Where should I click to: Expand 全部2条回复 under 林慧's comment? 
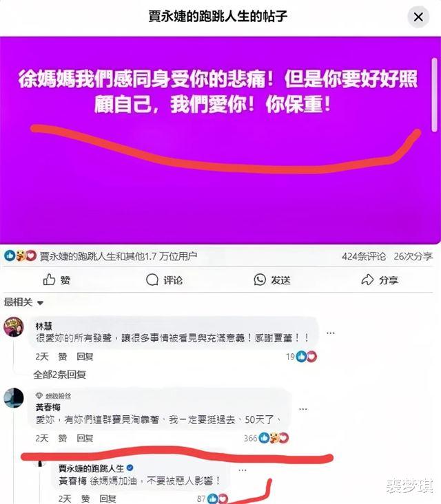pos(59,375)
